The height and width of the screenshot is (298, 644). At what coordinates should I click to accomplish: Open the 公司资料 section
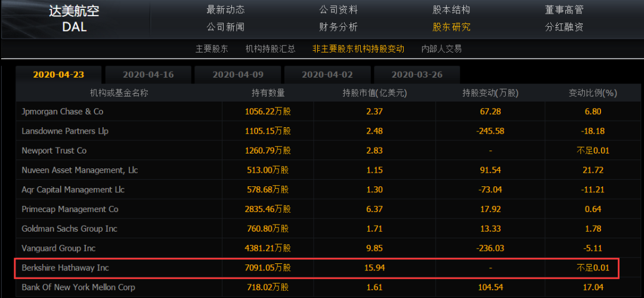coord(339,10)
